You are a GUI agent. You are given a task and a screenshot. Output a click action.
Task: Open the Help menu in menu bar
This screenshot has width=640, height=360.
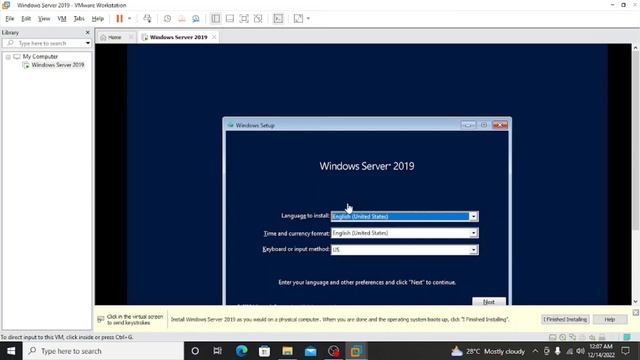pyautogui.click(x=98, y=18)
